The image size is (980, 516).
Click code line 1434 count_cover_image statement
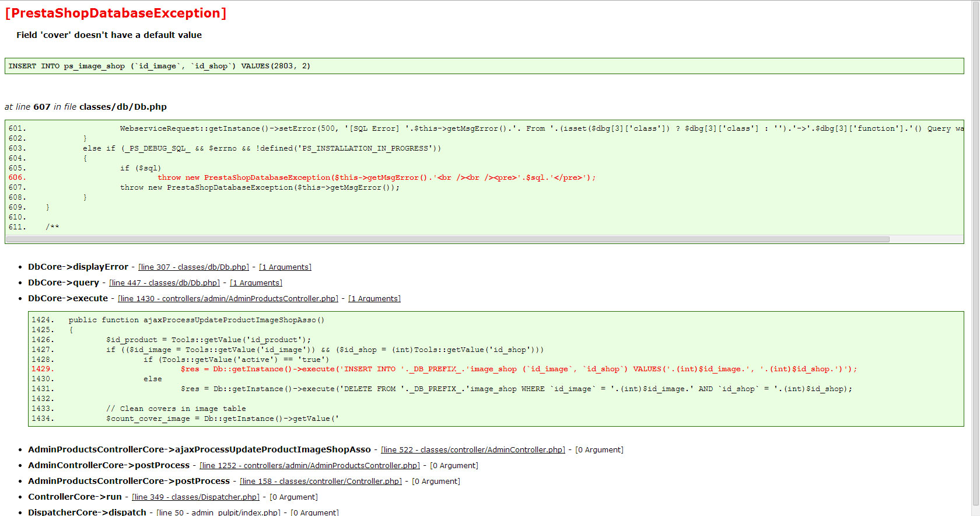click(x=222, y=419)
